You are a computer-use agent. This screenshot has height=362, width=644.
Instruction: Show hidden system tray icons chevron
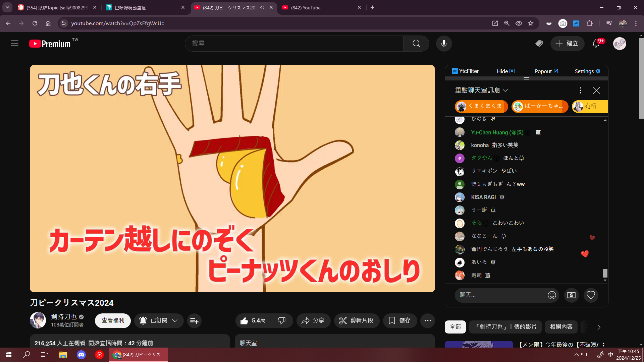[x=576, y=355]
